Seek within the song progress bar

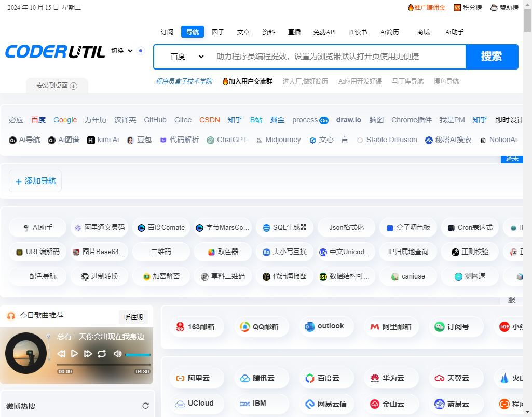pyautogui.click(x=103, y=365)
